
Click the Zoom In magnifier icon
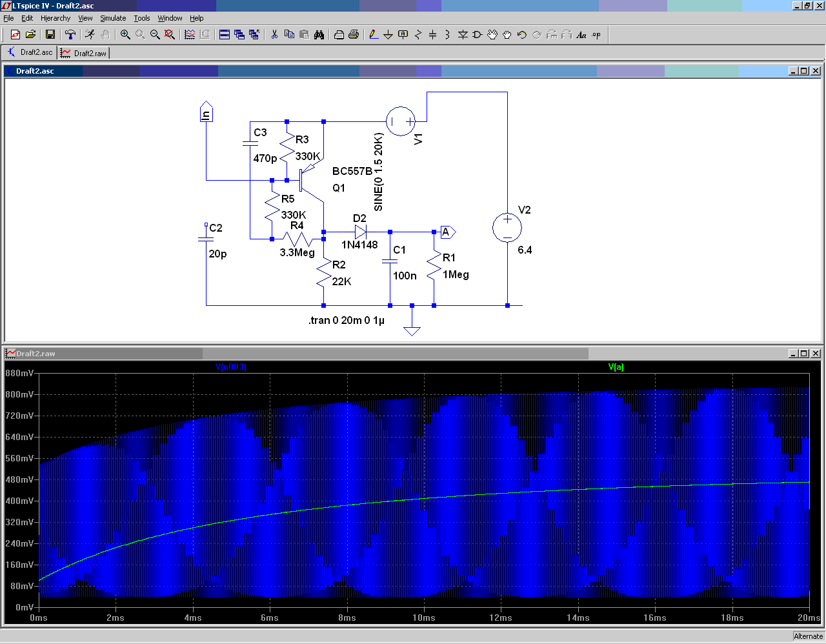coord(125,35)
